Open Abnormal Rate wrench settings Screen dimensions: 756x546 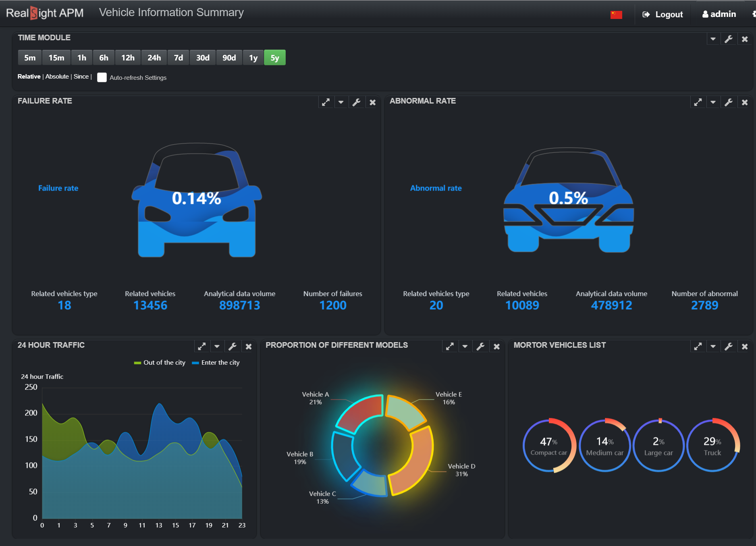coord(729,102)
